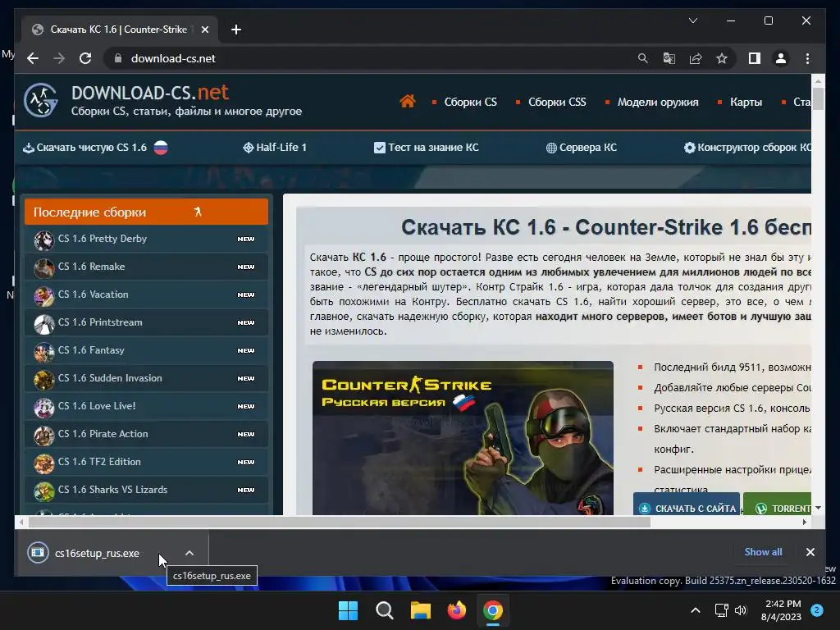Open Конструктор сборок link
Viewport: 840px width, 630px height.
(x=747, y=148)
